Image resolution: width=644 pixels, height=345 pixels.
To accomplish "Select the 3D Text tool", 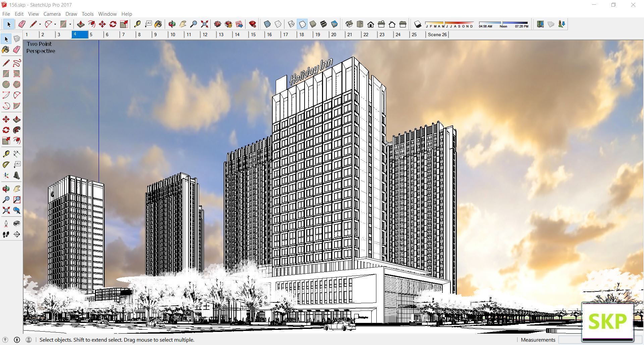I will coord(17,176).
